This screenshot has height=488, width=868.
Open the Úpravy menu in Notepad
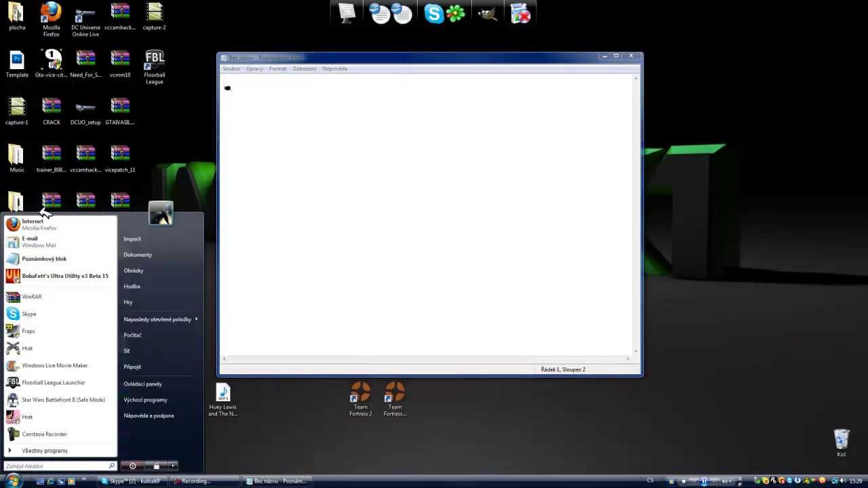pyautogui.click(x=254, y=68)
